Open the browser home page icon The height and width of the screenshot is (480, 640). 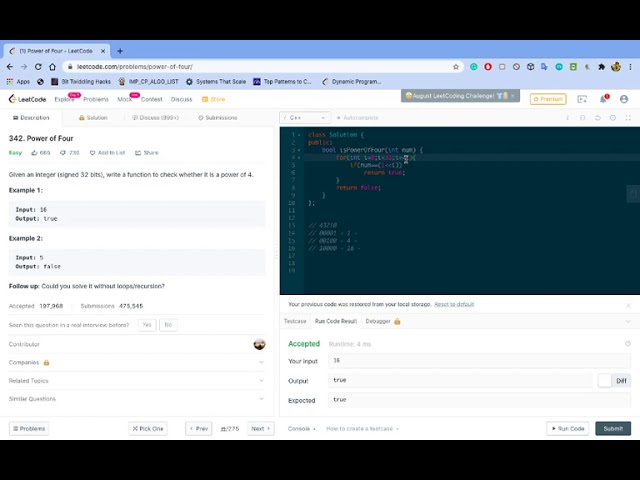click(52, 67)
